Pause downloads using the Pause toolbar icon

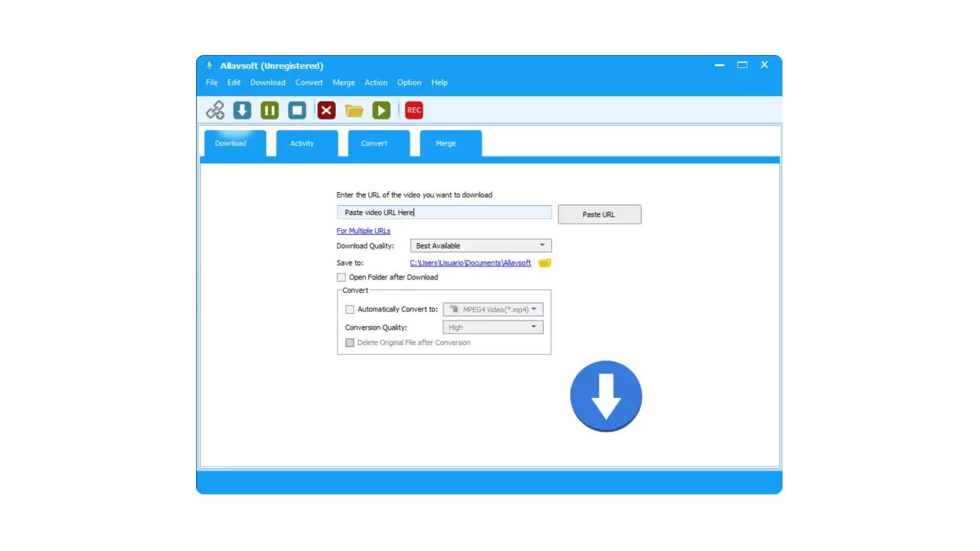[x=269, y=109]
